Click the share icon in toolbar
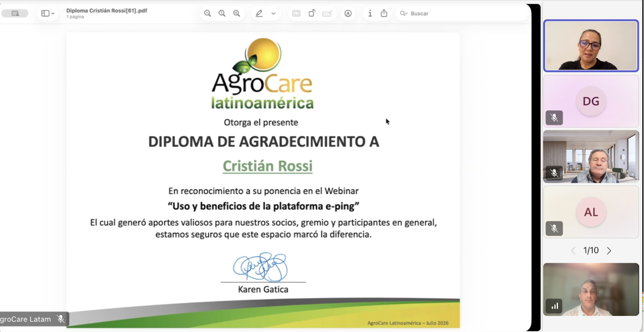The image size is (644, 332). (384, 13)
